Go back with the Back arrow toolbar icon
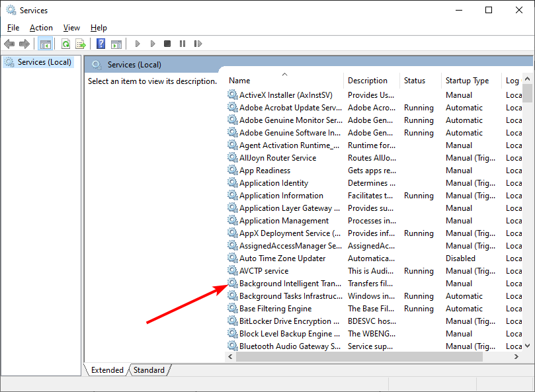Viewport: 535px width, 392px height. pyautogui.click(x=9, y=44)
